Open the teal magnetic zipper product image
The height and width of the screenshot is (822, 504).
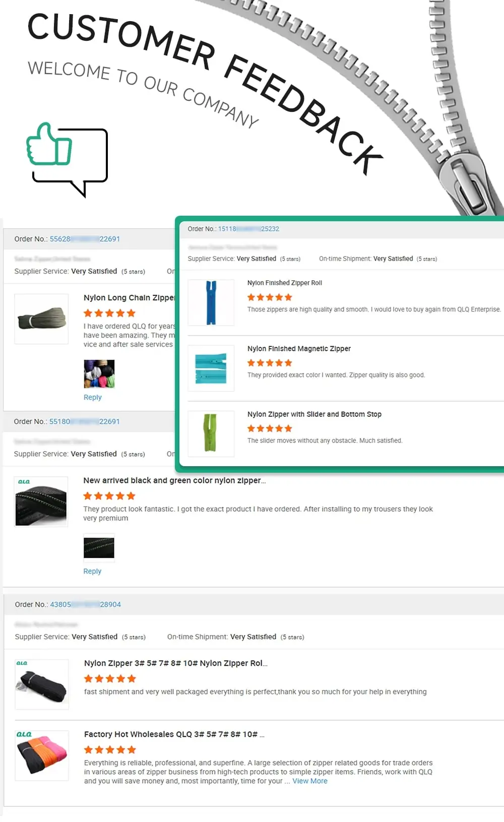coord(211,368)
